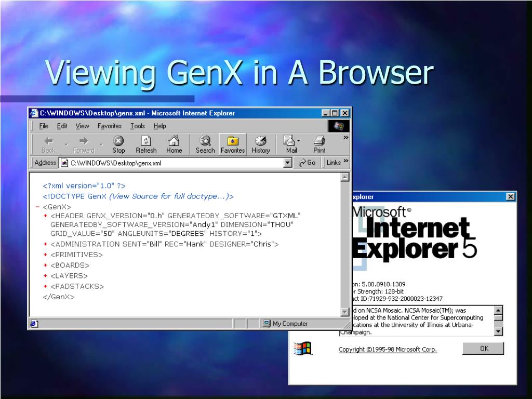Open the Help menu
Image resolution: width=532 pixels, height=399 pixels.
click(x=159, y=126)
